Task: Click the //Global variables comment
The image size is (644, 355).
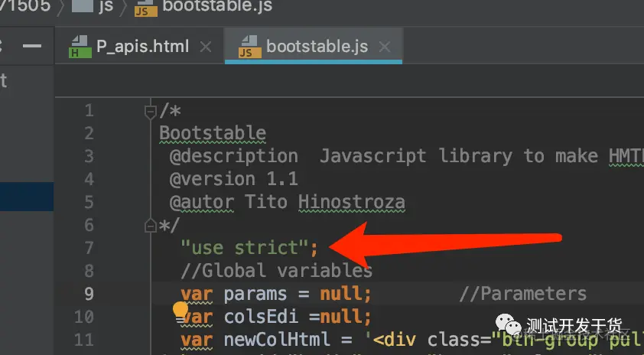Action: pyautogui.click(x=276, y=271)
